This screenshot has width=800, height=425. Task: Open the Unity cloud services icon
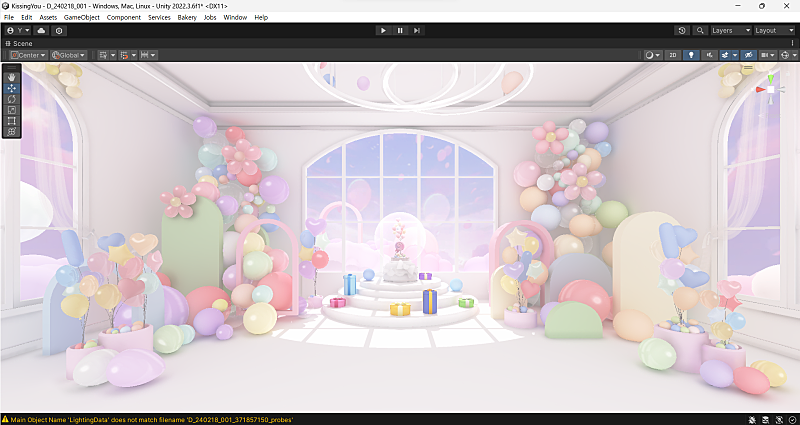[x=42, y=31]
